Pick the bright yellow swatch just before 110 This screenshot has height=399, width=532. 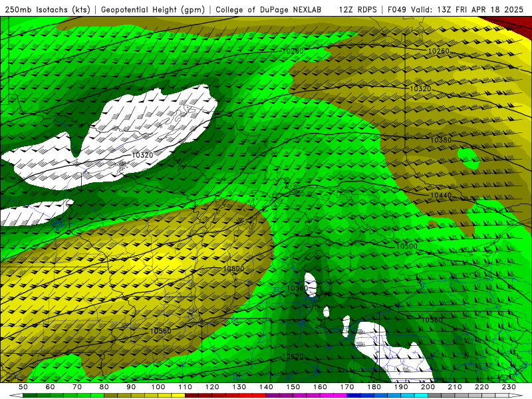pos(178,396)
